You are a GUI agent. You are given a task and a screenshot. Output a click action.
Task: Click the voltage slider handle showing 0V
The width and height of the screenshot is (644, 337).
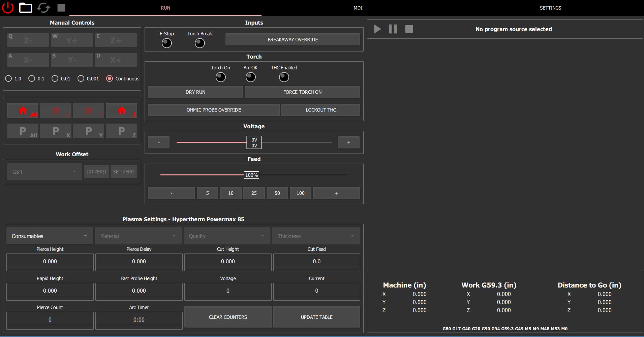[254, 142]
